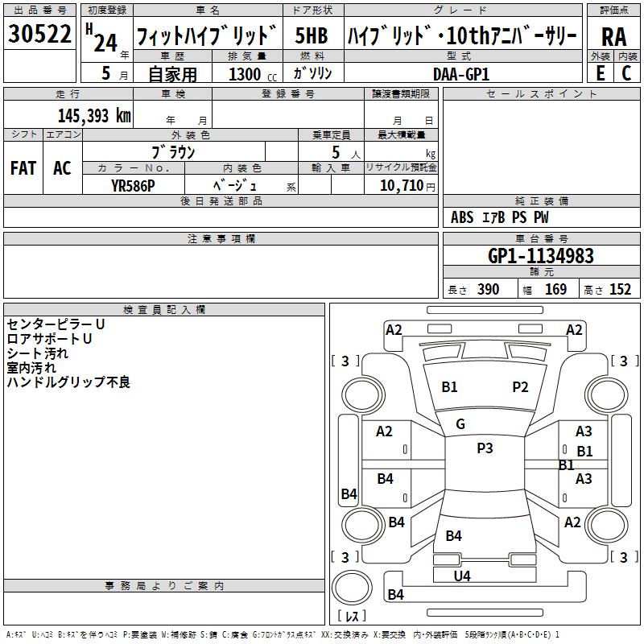Screen dimensions: 644x644
Task: Click the P2 damage mark on the hood
Action: pyautogui.click(x=520, y=387)
